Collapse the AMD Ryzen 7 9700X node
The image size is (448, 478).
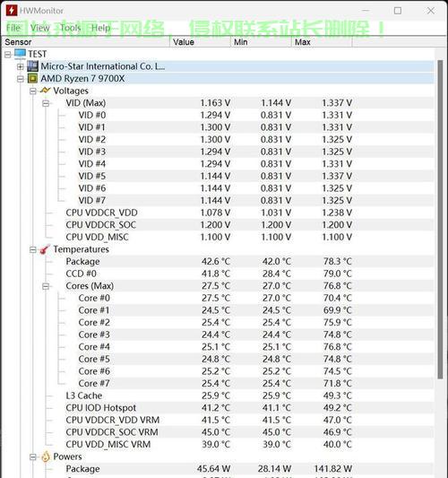pyautogui.click(x=21, y=79)
